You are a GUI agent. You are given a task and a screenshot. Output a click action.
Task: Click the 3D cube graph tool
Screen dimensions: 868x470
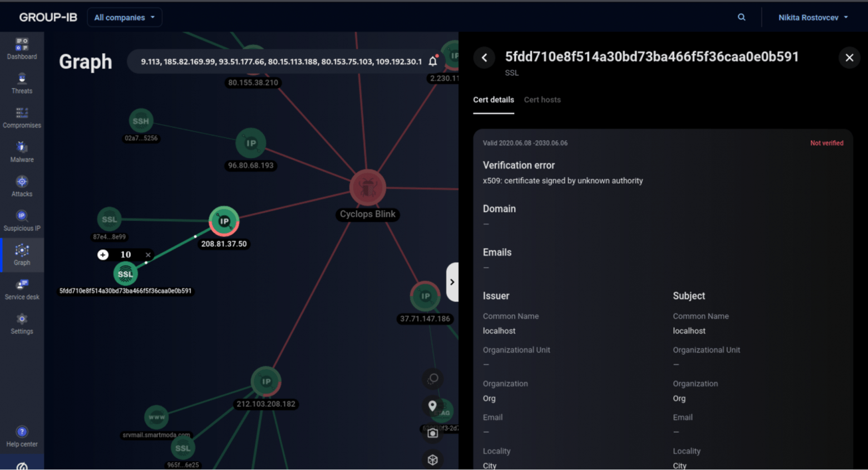coord(433,460)
